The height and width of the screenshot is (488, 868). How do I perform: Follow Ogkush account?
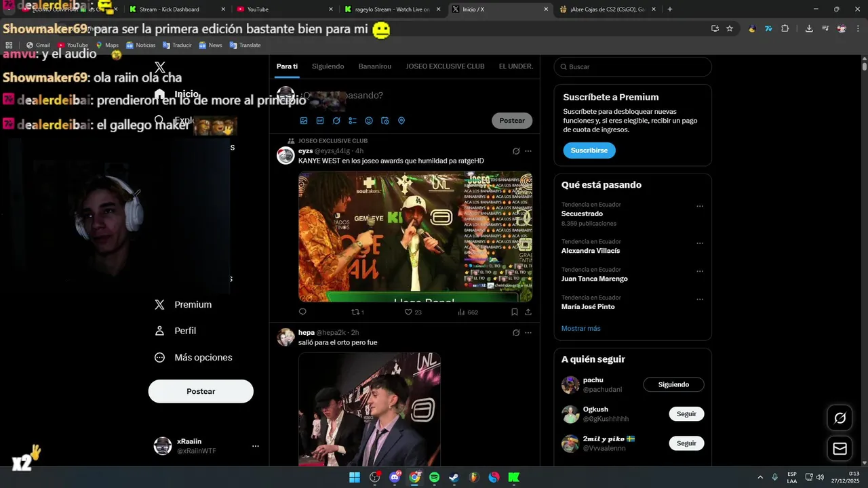tap(686, 413)
